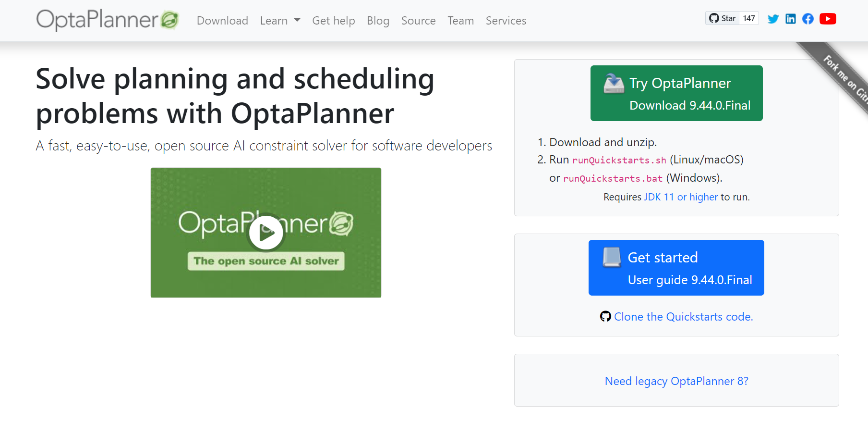Click the OptaPlanner logo in navbar
This screenshot has height=422, width=868.
(x=108, y=20)
